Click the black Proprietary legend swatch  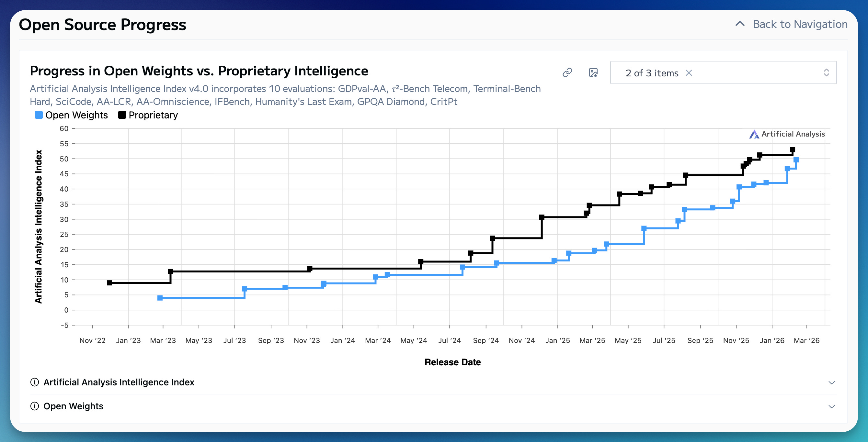[122, 115]
